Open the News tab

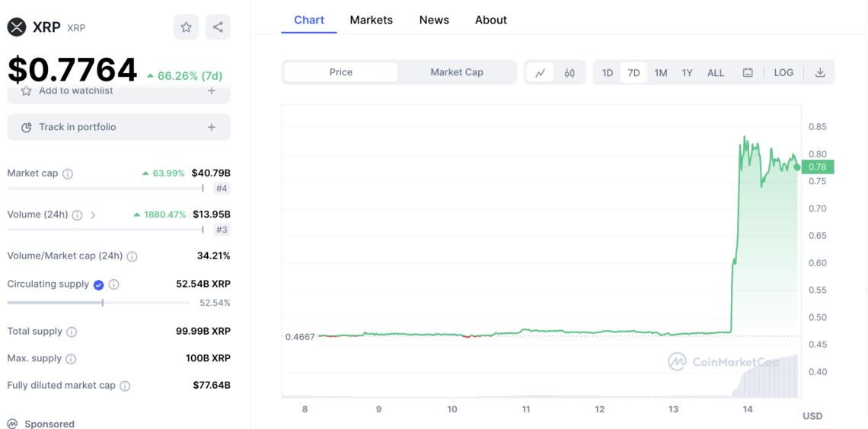coord(434,20)
